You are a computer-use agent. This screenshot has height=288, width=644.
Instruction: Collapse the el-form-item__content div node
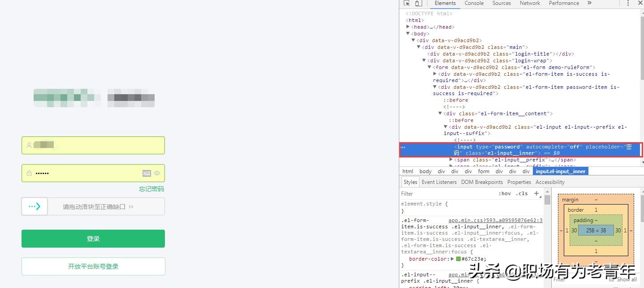point(440,113)
